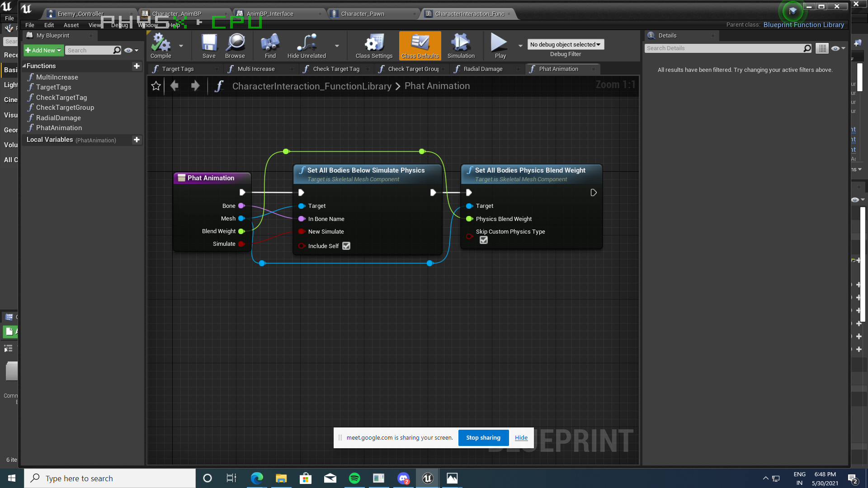Screen dimensions: 868x488
Task: Expand the Add New dropdown
Action: click(x=43, y=51)
